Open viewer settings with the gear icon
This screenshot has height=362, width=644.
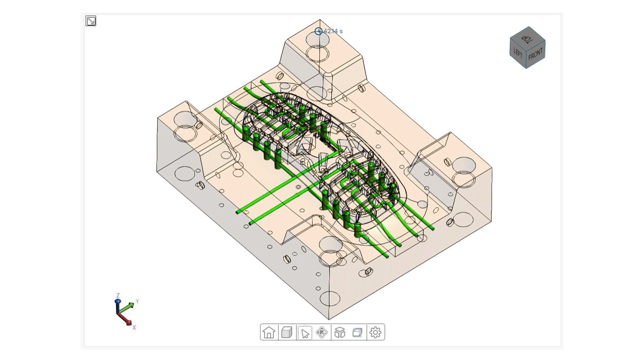[x=376, y=333]
